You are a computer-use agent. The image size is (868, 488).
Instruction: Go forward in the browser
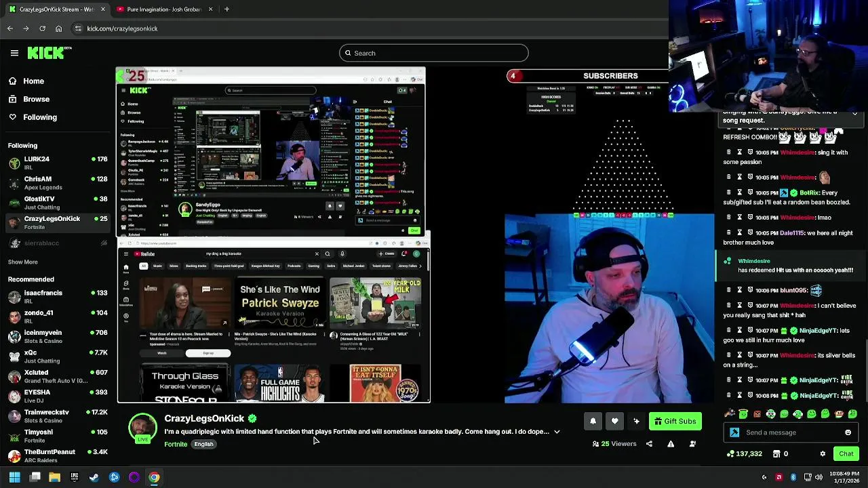(x=26, y=28)
